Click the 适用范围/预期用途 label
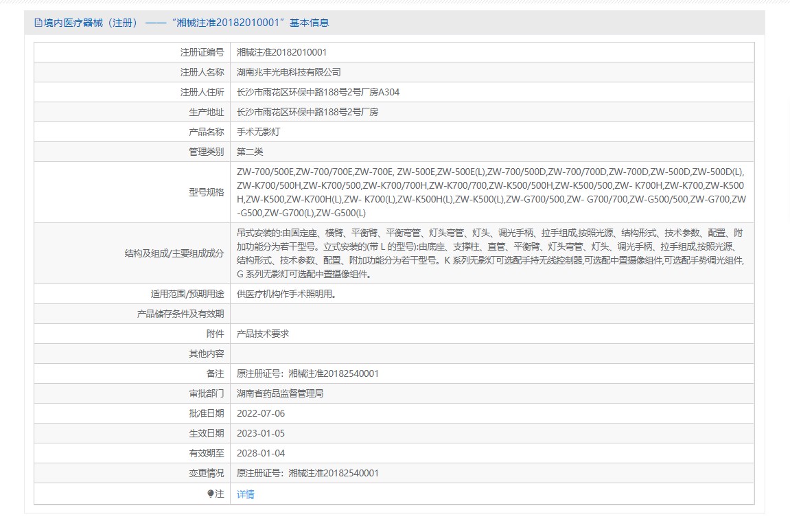Screen dimensions: 790x532 click(x=187, y=294)
